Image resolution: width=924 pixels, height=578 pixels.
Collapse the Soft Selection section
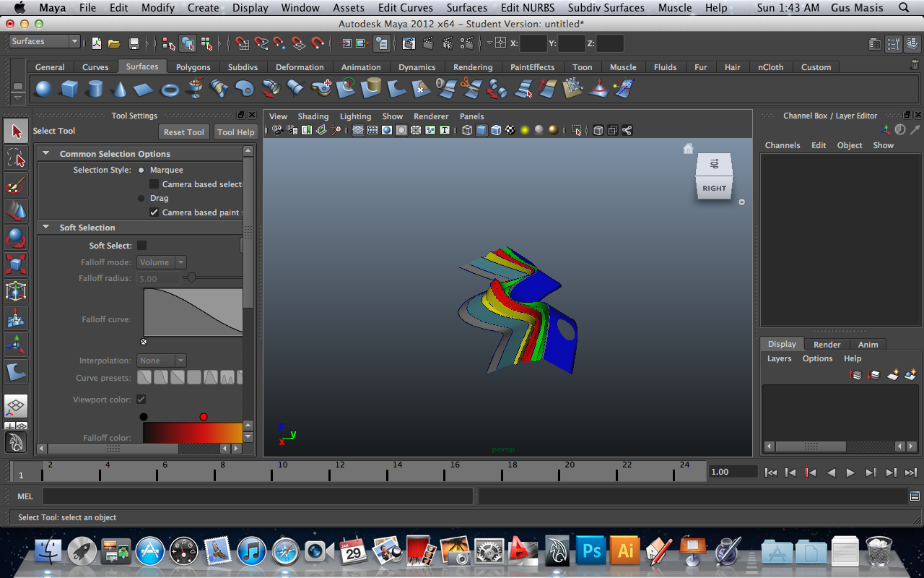click(45, 228)
